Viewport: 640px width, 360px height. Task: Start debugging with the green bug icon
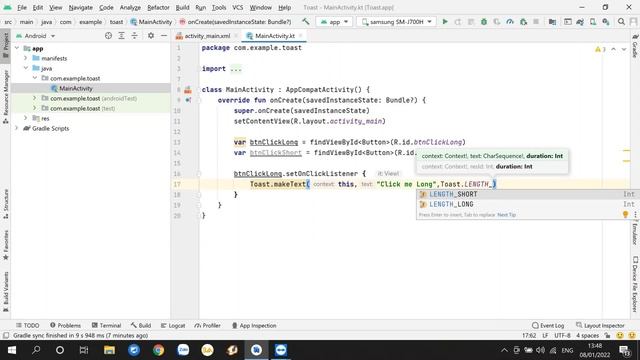pos(484,22)
